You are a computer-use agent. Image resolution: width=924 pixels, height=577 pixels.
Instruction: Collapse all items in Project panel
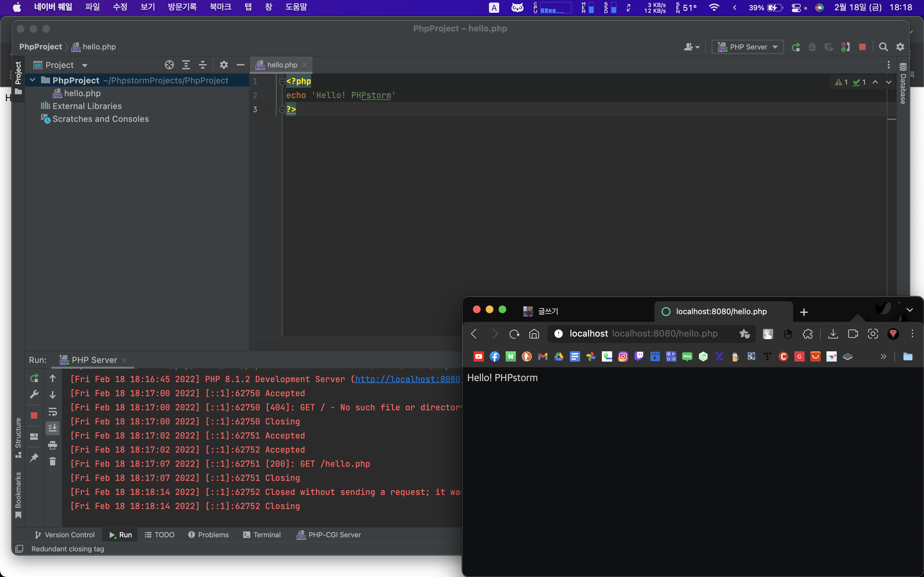click(203, 65)
